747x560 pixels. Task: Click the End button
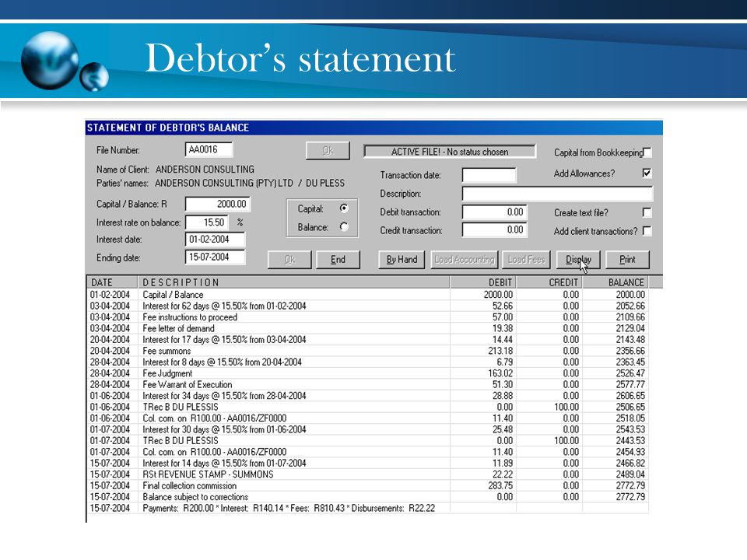tap(338, 260)
